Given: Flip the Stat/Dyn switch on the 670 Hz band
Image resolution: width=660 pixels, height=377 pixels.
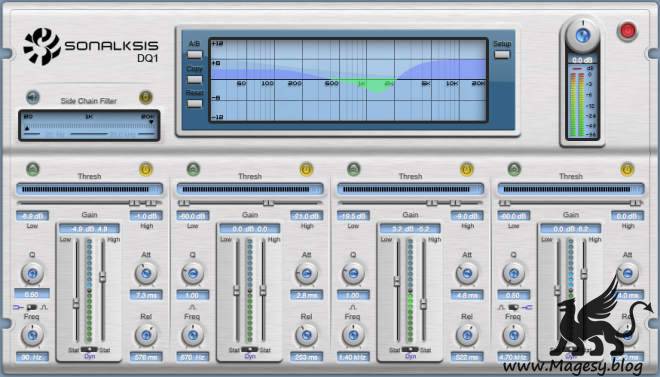Looking at the screenshot, I should (x=250, y=349).
